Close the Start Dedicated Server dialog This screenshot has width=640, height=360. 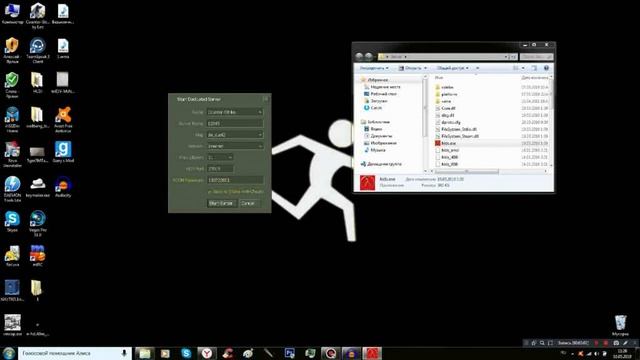point(265,99)
